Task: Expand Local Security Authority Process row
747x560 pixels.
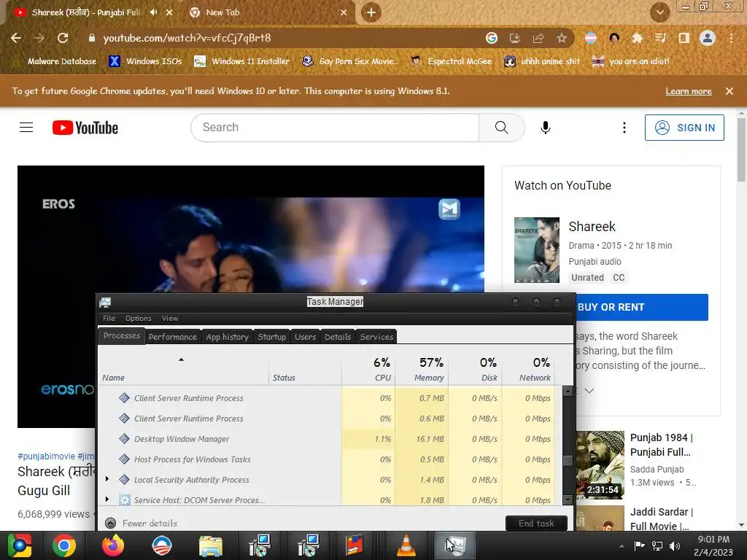Action: (107, 479)
